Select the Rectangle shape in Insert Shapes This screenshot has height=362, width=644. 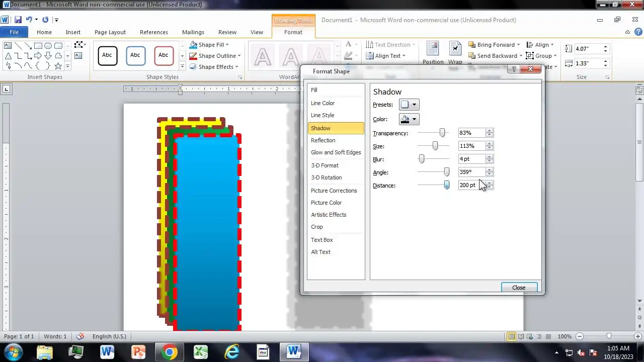(x=38, y=46)
